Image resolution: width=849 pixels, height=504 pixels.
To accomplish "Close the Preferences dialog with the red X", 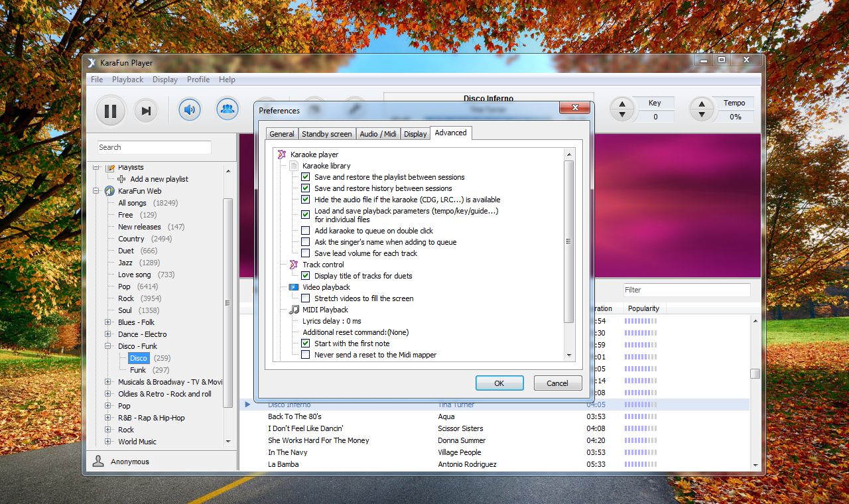I will [574, 107].
